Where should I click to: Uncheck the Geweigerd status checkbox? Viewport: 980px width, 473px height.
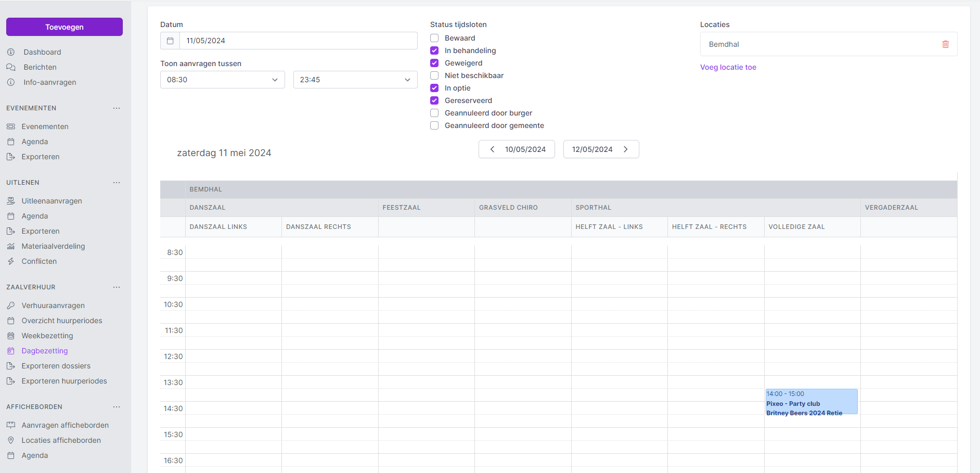tap(434, 63)
